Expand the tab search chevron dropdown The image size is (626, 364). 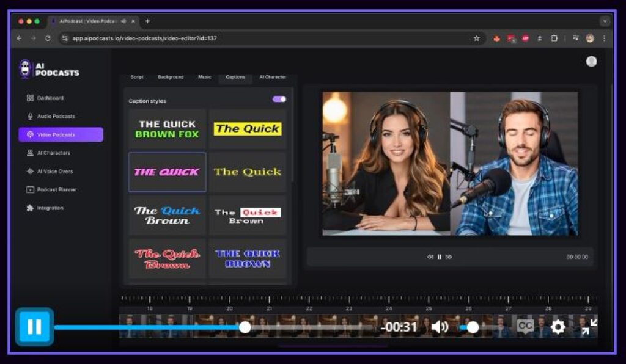click(x=605, y=21)
